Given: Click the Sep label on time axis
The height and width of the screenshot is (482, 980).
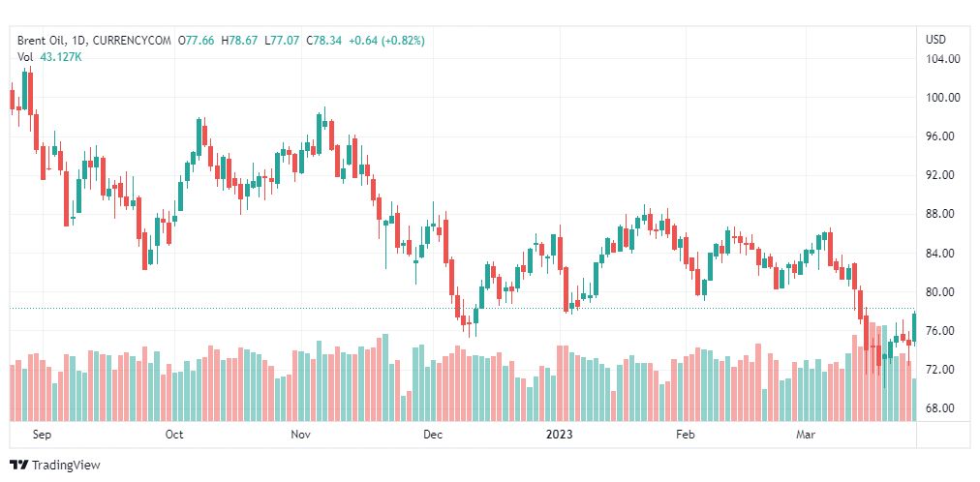Looking at the screenshot, I should 41,435.
